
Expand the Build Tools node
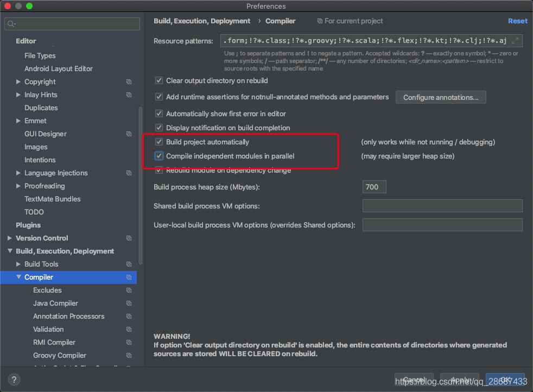click(x=19, y=264)
